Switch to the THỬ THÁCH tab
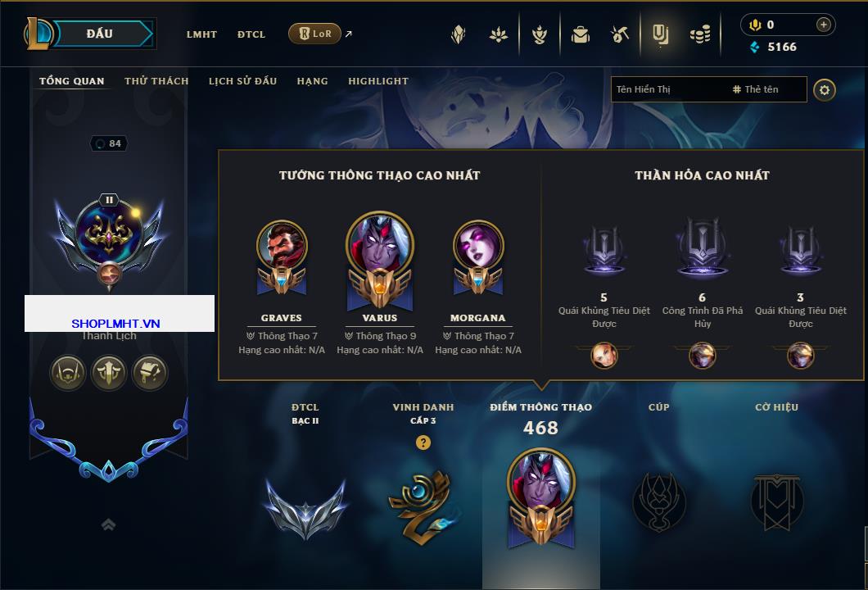 coord(156,81)
